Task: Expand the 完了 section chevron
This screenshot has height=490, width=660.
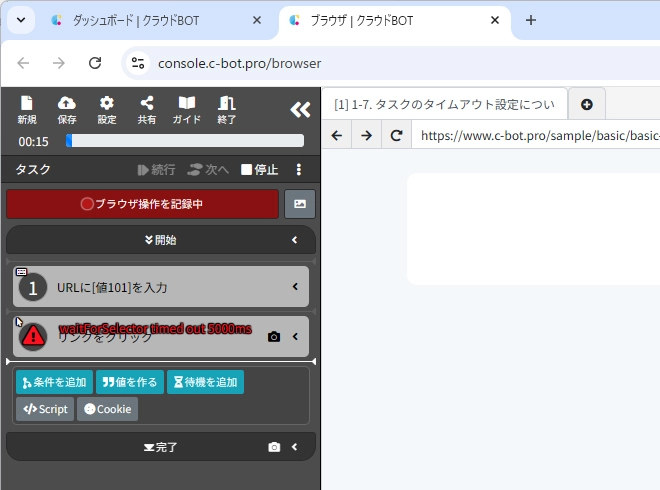Action: [295, 447]
